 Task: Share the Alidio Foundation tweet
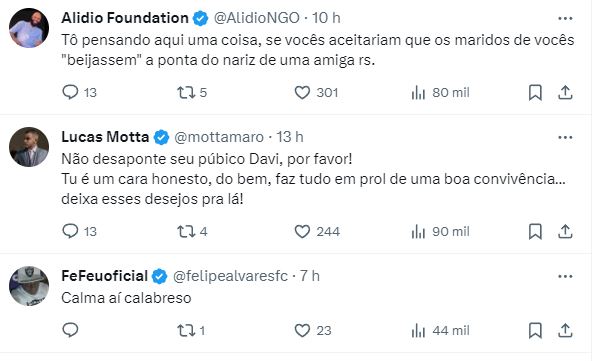[x=565, y=93]
